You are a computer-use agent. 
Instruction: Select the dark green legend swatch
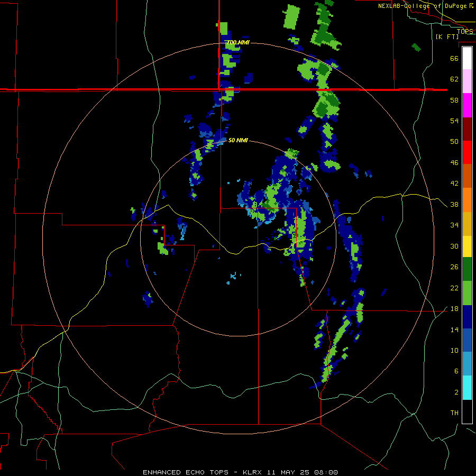[467, 269]
